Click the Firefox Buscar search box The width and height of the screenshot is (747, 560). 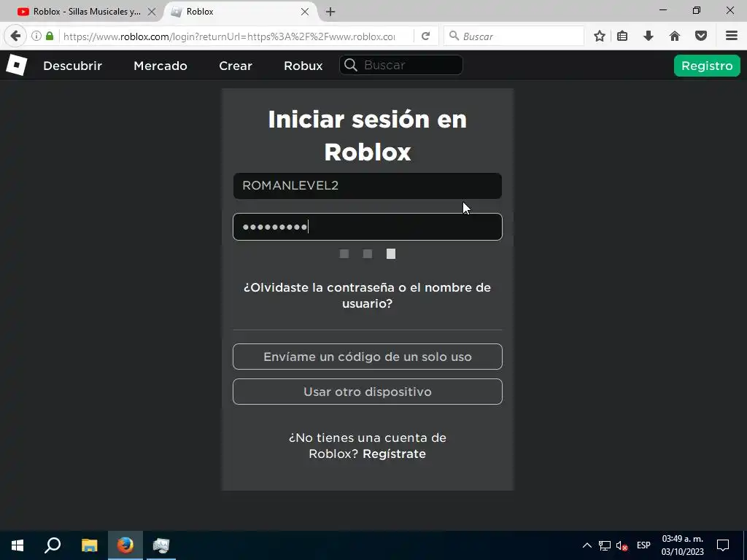pyautogui.click(x=514, y=36)
